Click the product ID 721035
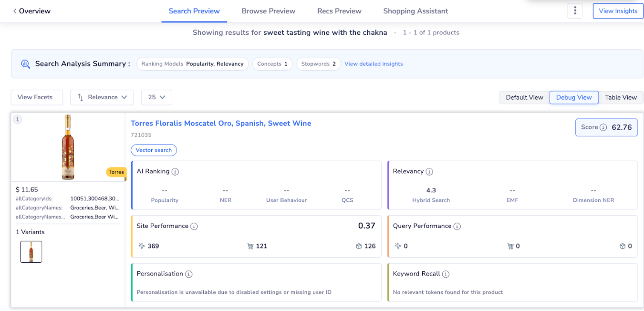 [x=141, y=135]
